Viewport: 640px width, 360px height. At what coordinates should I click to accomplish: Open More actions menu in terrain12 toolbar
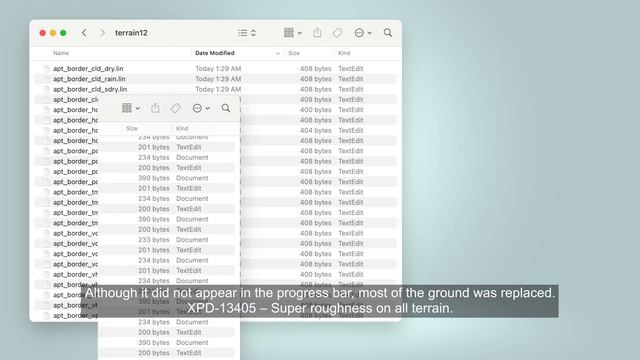click(363, 33)
